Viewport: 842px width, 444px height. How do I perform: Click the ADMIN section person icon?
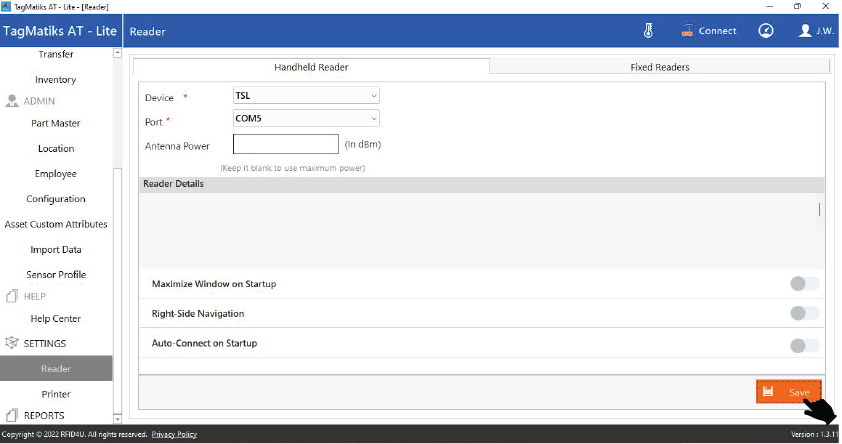[x=13, y=101]
